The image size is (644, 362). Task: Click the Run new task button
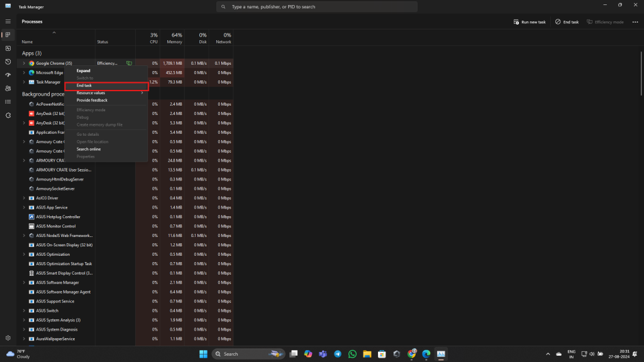(x=530, y=22)
